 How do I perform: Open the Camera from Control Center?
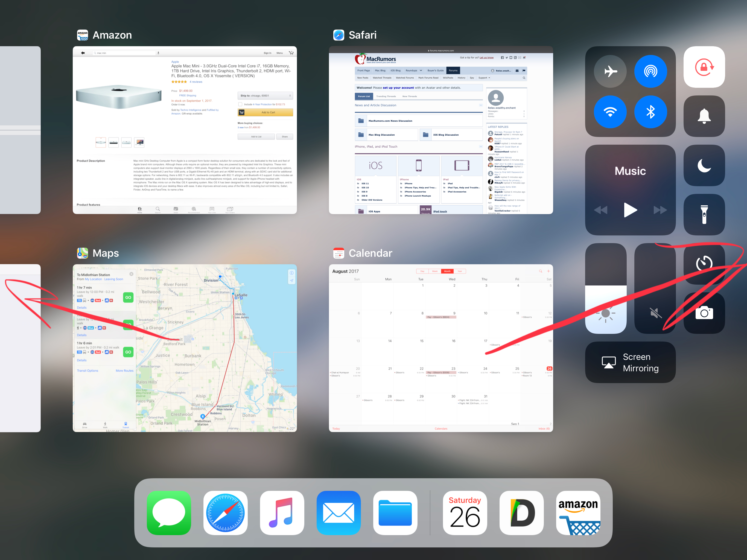tap(704, 313)
